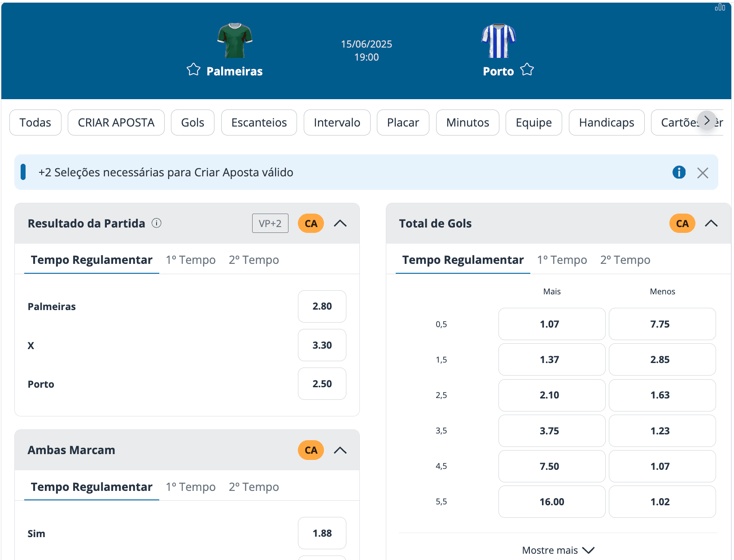Pick Menos 5,5 gols at 1.02

(x=662, y=502)
